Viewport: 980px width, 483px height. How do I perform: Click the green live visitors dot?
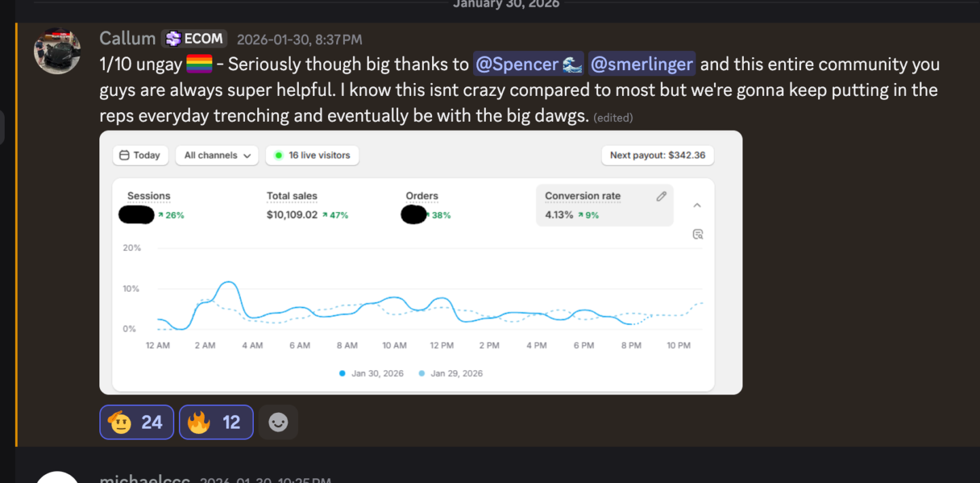[x=278, y=155]
